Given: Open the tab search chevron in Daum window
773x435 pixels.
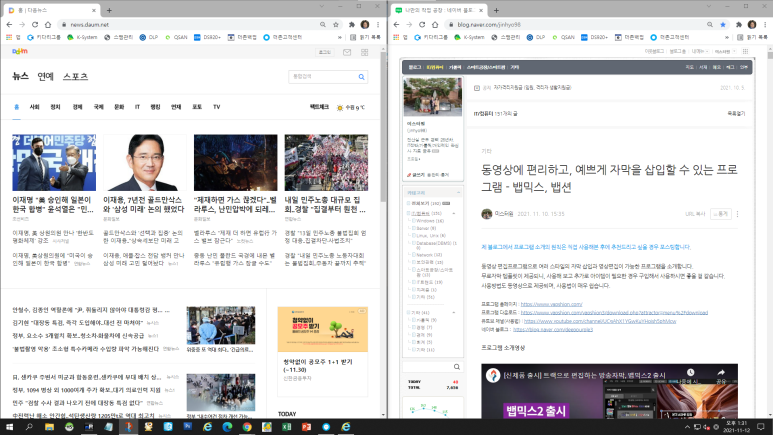Looking at the screenshot, I should (x=321, y=6).
